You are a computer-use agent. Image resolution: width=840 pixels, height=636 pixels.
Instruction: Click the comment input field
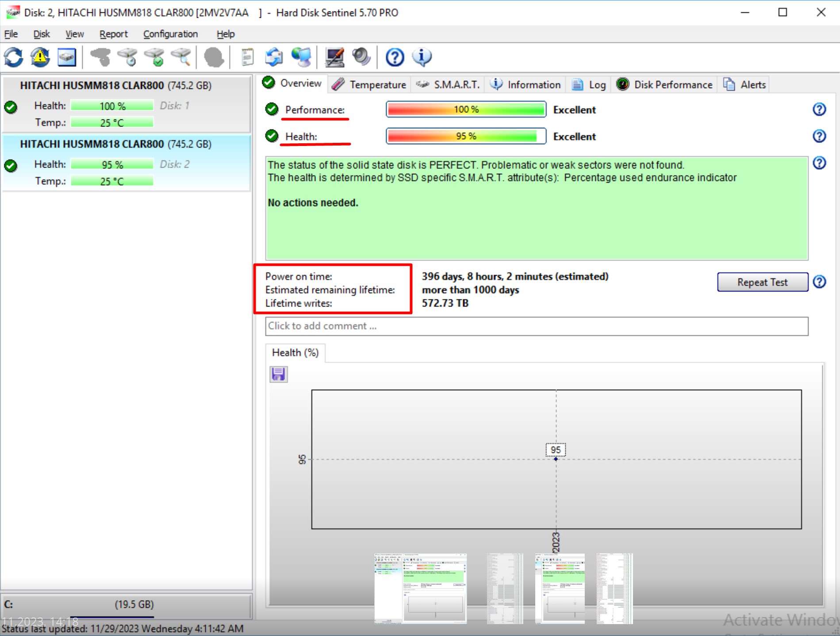537,326
